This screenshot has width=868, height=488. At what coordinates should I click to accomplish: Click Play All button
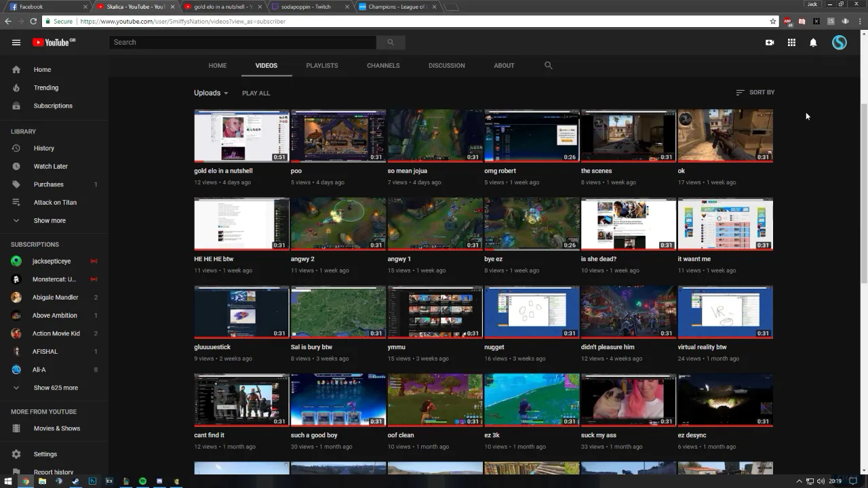tap(256, 93)
